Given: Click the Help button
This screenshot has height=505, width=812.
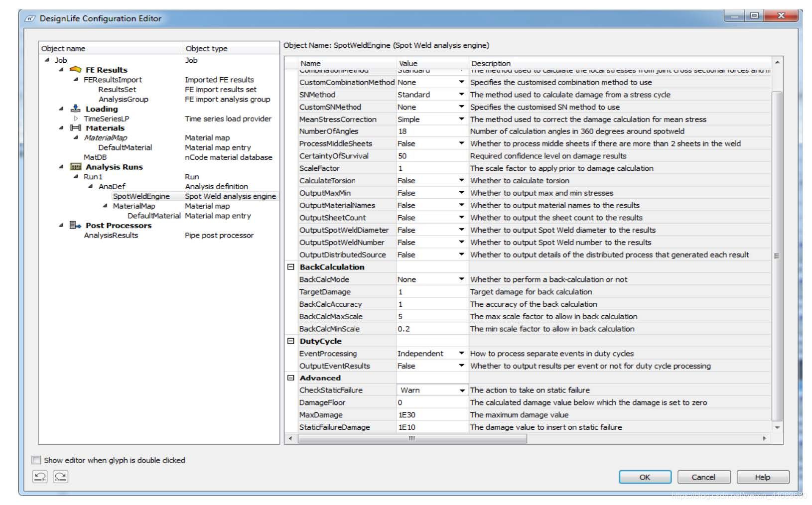Looking at the screenshot, I should pos(763,477).
